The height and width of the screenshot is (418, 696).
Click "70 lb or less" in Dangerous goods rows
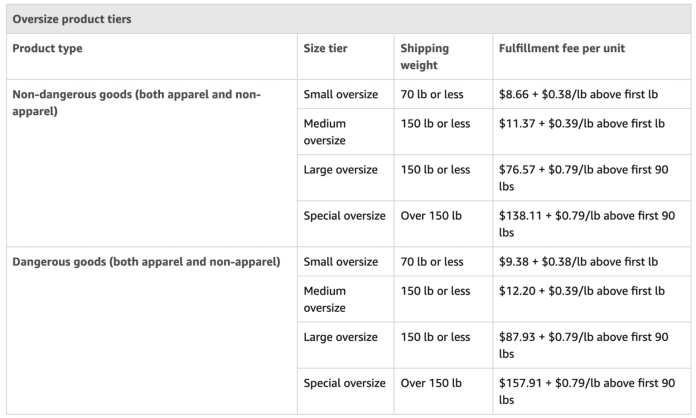(432, 262)
